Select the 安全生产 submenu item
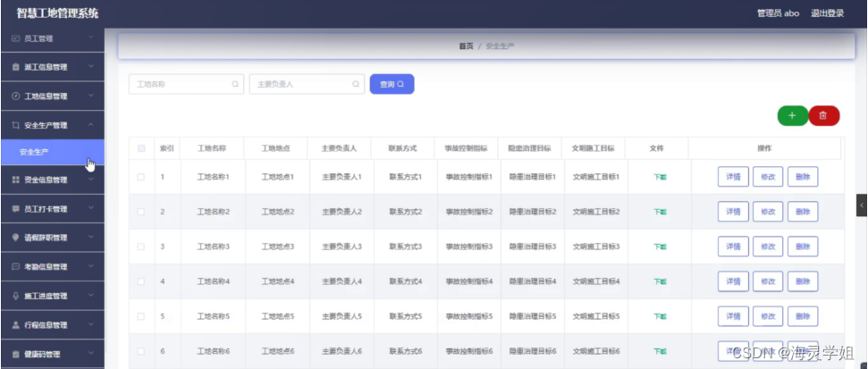Image resolution: width=868 pixels, height=369 pixels. [x=52, y=152]
